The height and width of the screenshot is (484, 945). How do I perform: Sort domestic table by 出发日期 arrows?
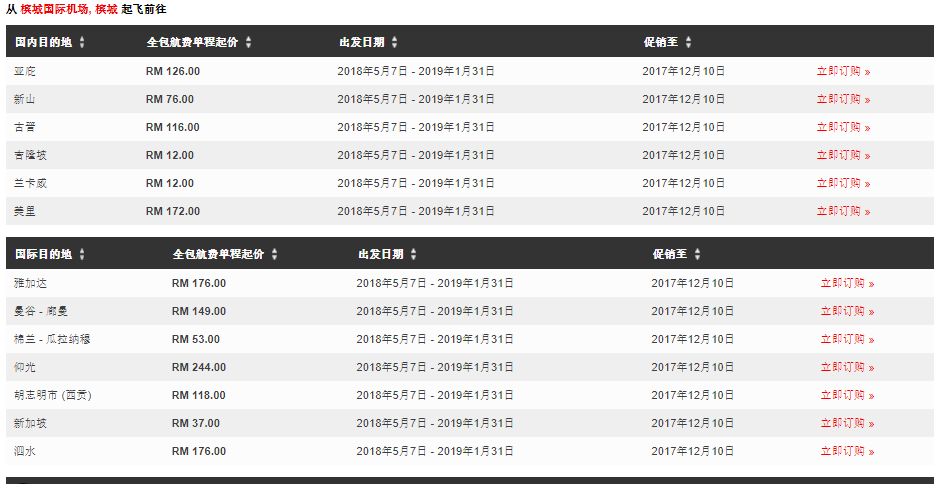pyautogui.click(x=394, y=42)
